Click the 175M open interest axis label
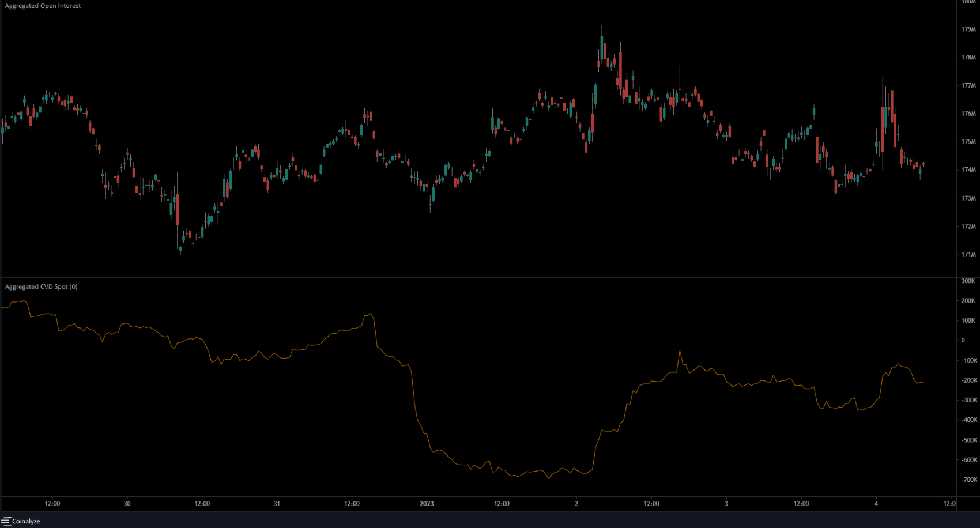The image size is (980, 528). pos(968,142)
